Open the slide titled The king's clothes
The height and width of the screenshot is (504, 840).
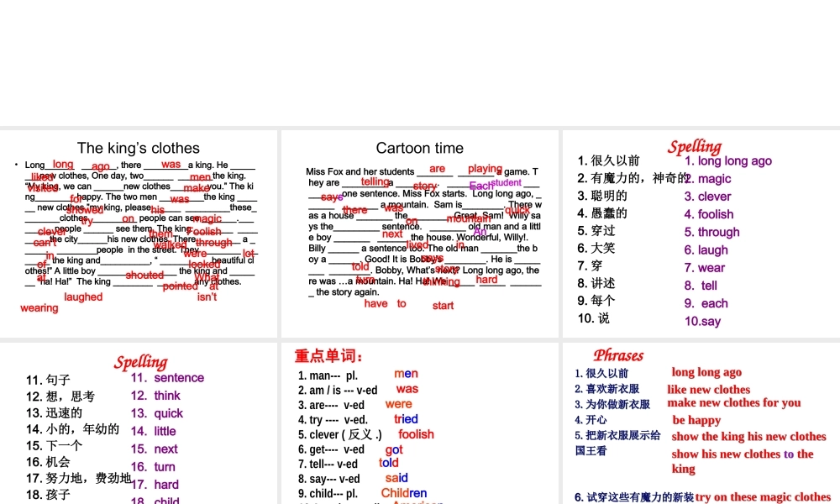(x=139, y=234)
